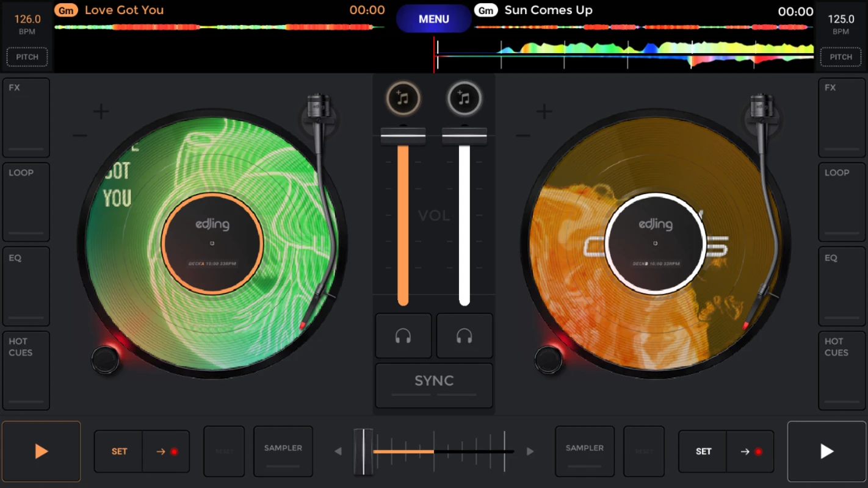Expand the left HOT CUES panel
This screenshot has width=868, height=488.
(26, 371)
